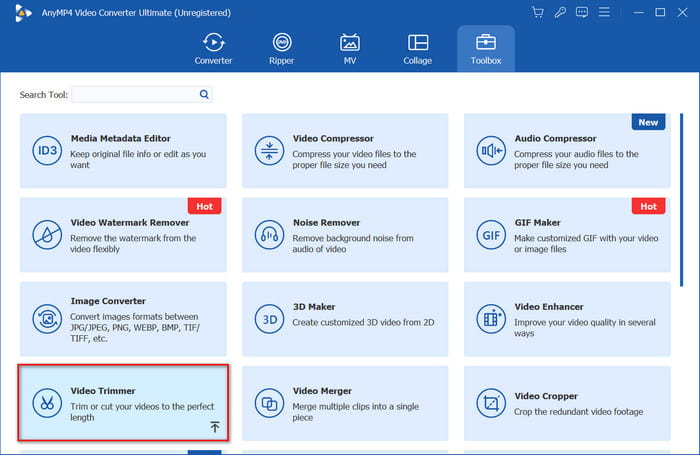Switch to the Ripper tab
700x455 pixels.
(282, 49)
